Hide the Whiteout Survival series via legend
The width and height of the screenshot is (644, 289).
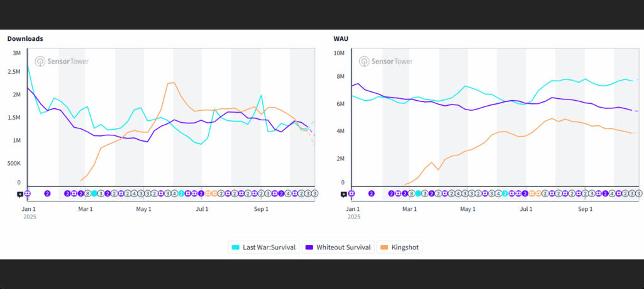point(338,247)
